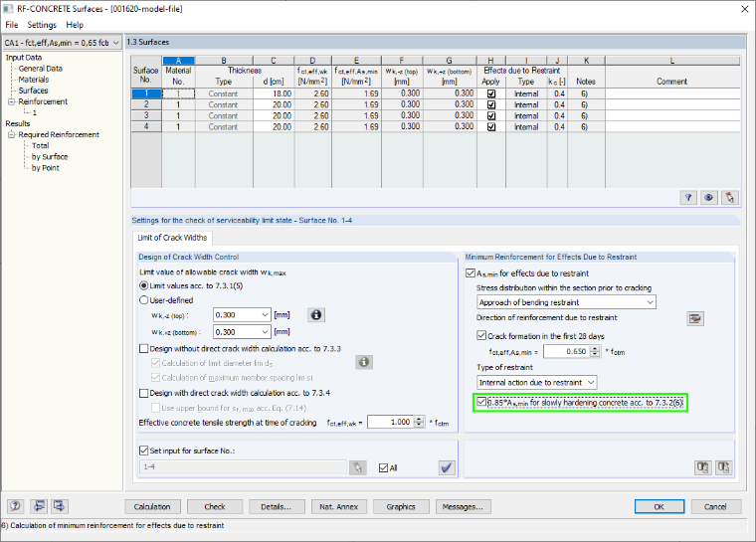Go to the next input window icon
The width and height of the screenshot is (756, 542).
60,506
